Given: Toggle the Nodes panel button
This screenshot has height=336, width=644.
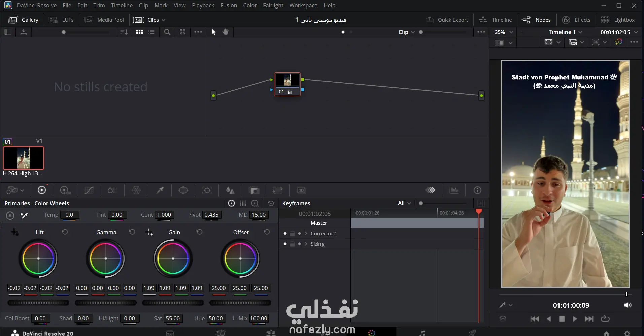Looking at the screenshot, I should tap(536, 20).
